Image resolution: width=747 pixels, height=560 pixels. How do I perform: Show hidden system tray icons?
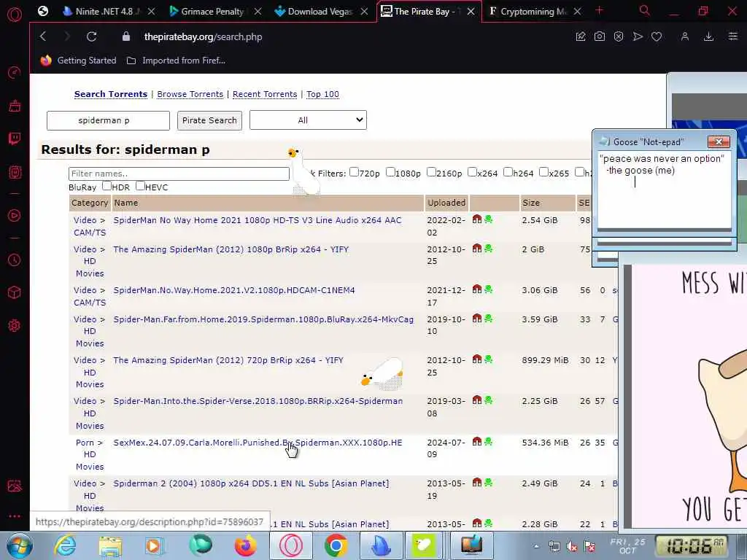(536, 547)
